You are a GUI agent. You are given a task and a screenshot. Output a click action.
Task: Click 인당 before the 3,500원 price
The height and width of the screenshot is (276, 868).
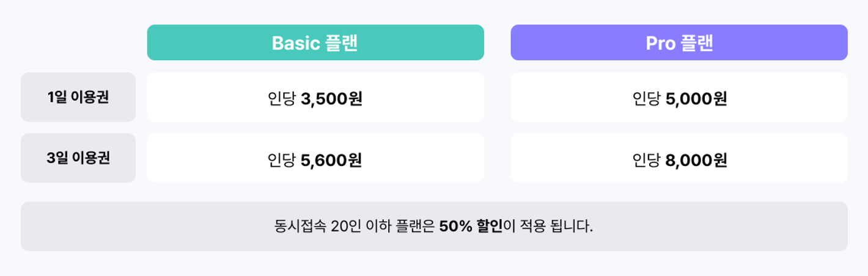pyautogui.click(x=282, y=98)
